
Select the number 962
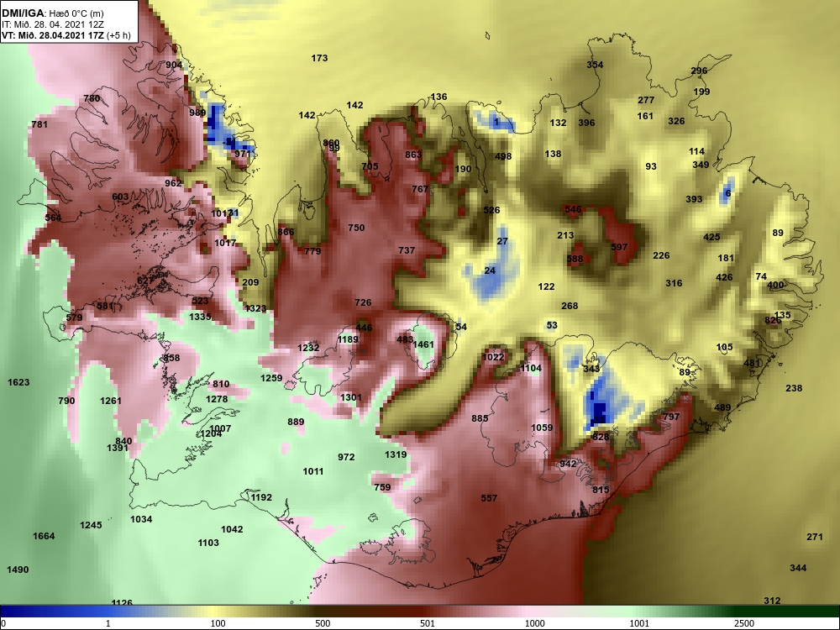173,183
